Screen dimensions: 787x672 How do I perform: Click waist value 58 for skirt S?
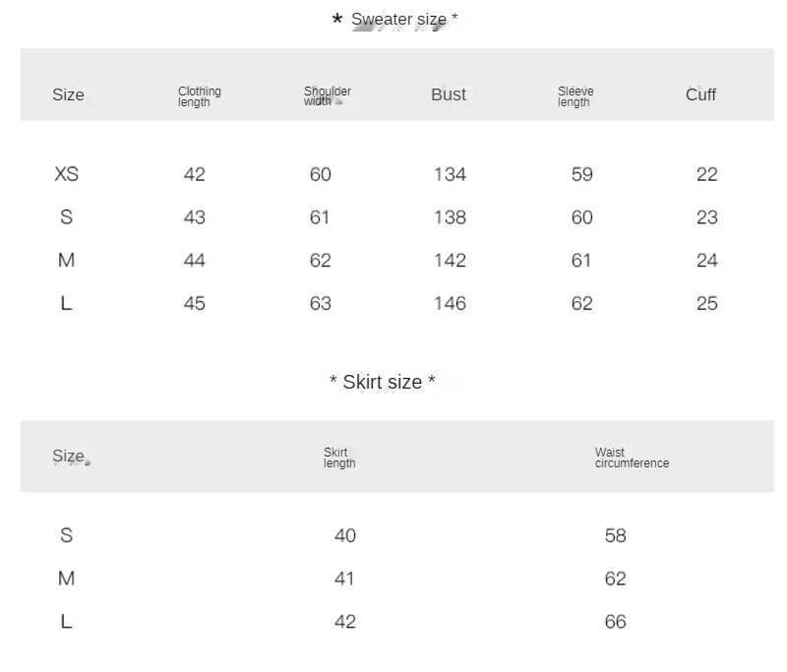615,535
